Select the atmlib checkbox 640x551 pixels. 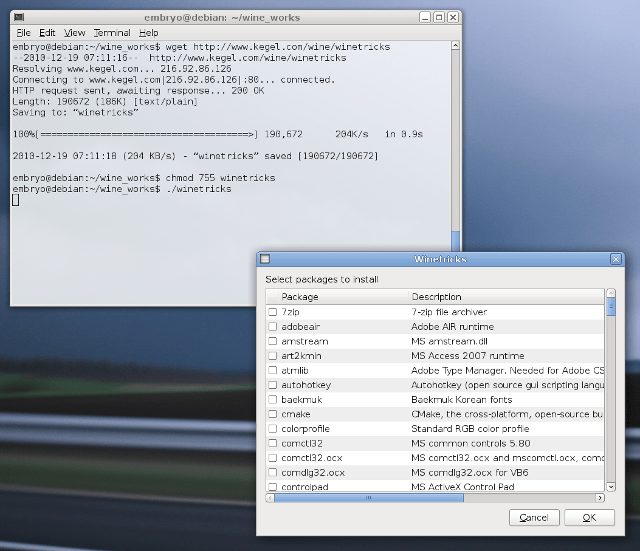pos(273,371)
